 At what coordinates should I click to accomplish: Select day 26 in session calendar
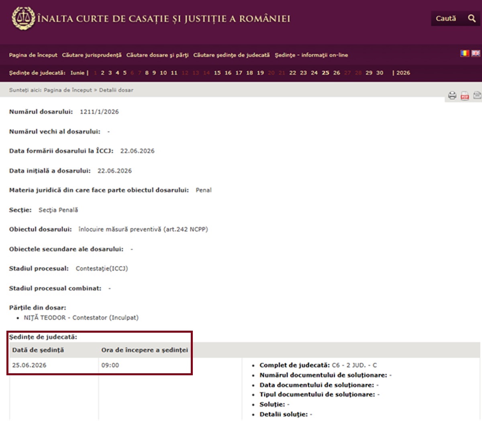[337, 73]
